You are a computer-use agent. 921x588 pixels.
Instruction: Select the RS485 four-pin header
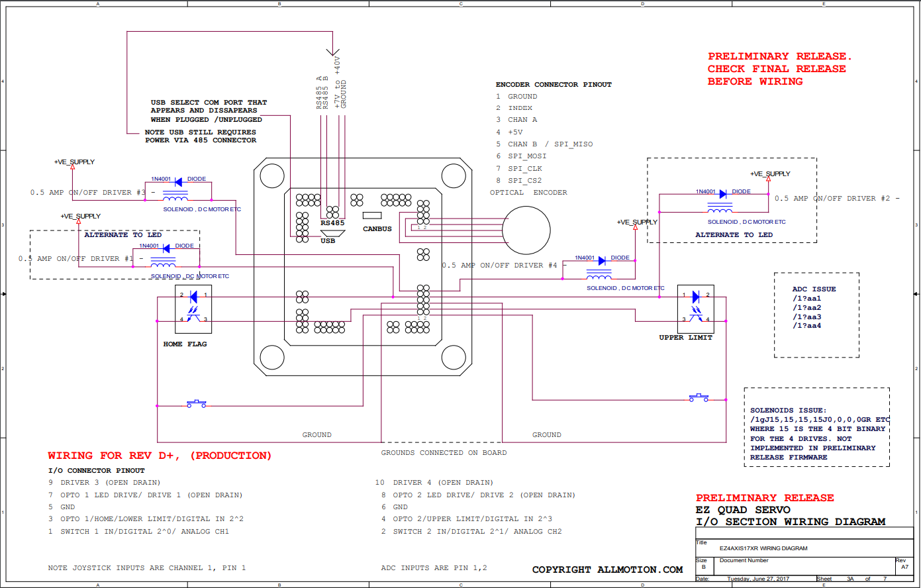[x=333, y=213]
